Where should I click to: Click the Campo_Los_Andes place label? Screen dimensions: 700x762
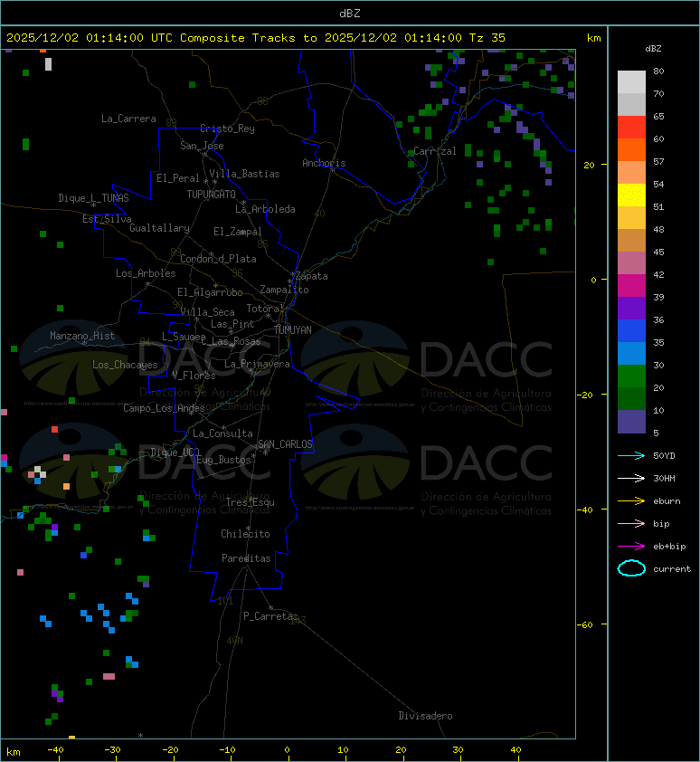coord(164,408)
